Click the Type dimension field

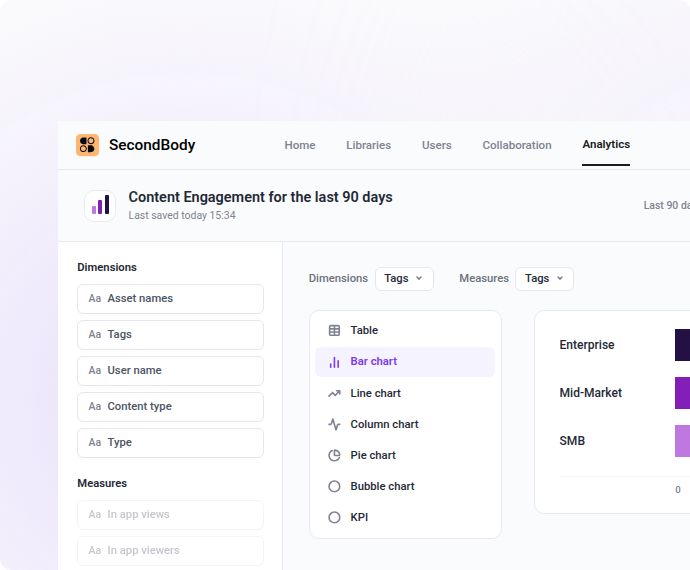coord(170,443)
